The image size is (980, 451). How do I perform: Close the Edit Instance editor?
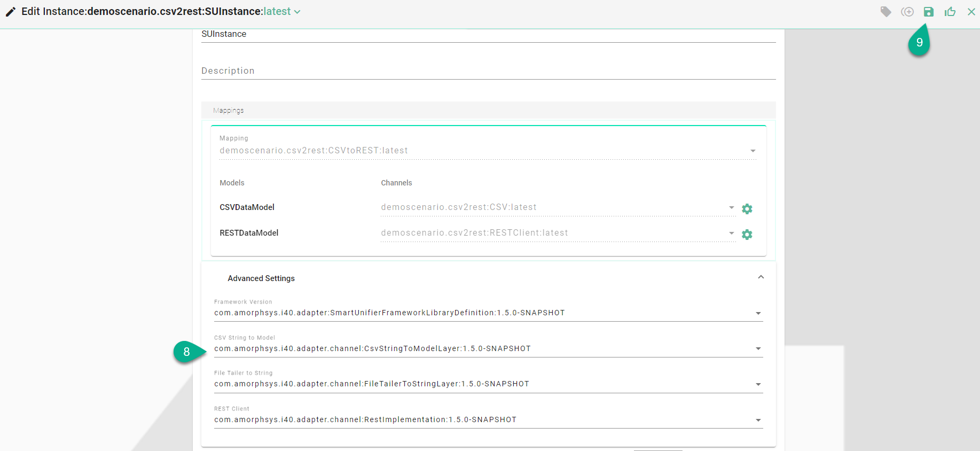971,12
